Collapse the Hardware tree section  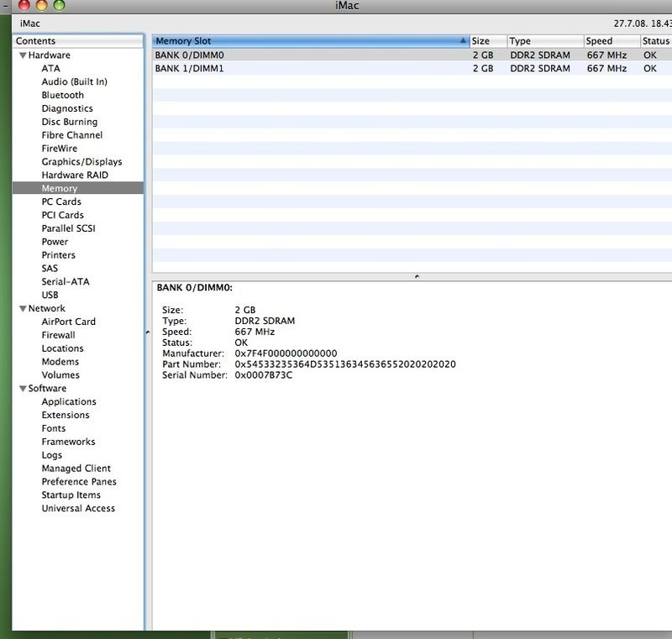click(x=24, y=55)
